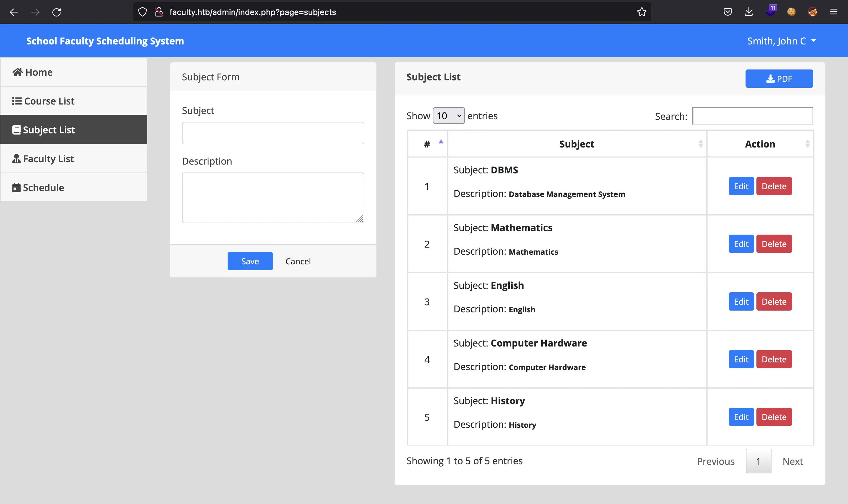
Task: Sort by the Subject column sort arrows
Action: pos(700,144)
